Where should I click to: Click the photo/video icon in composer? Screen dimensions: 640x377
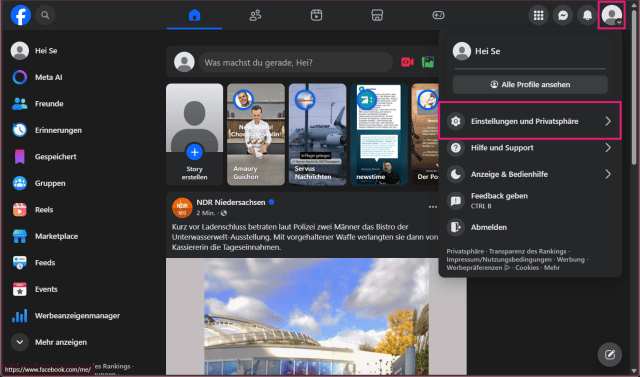click(x=428, y=62)
